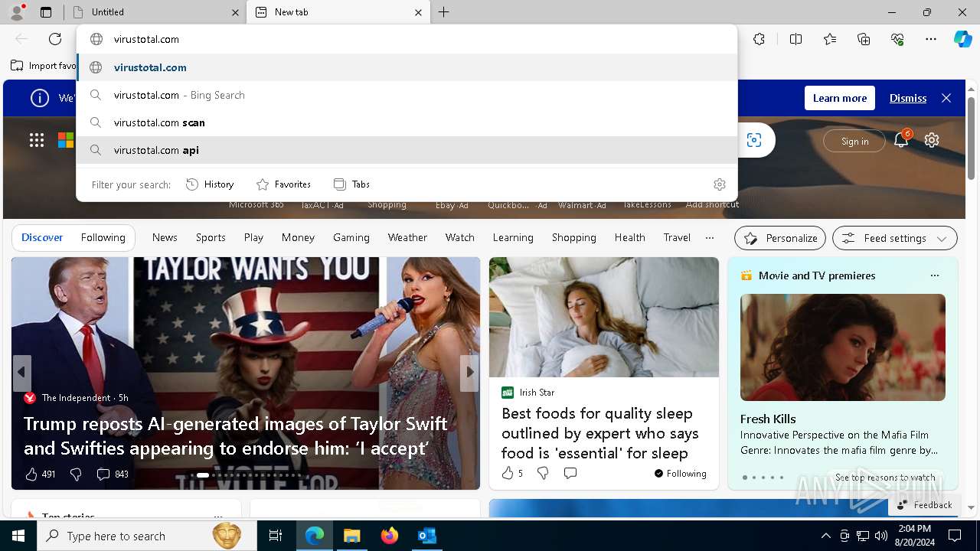
Task: Open the Copilot sidebar icon
Action: pyautogui.click(x=962, y=39)
